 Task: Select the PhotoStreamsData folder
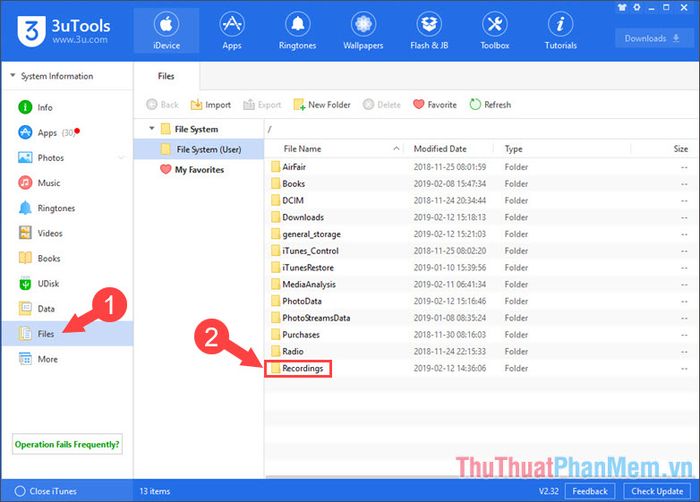[480, 318]
